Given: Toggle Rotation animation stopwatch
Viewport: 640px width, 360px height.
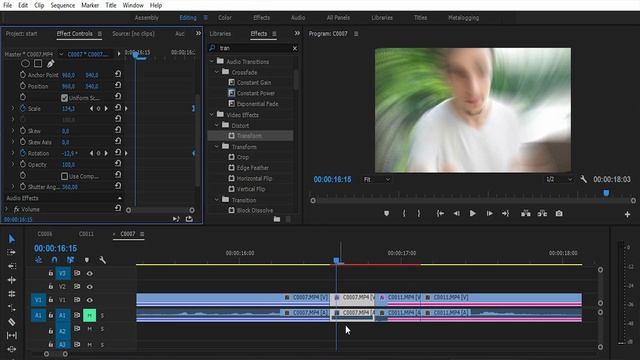Looking at the screenshot, I should pos(23,153).
